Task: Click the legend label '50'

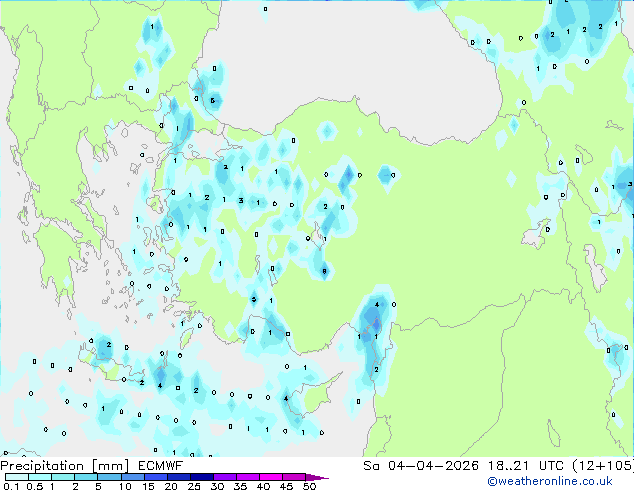Action: [309, 486]
